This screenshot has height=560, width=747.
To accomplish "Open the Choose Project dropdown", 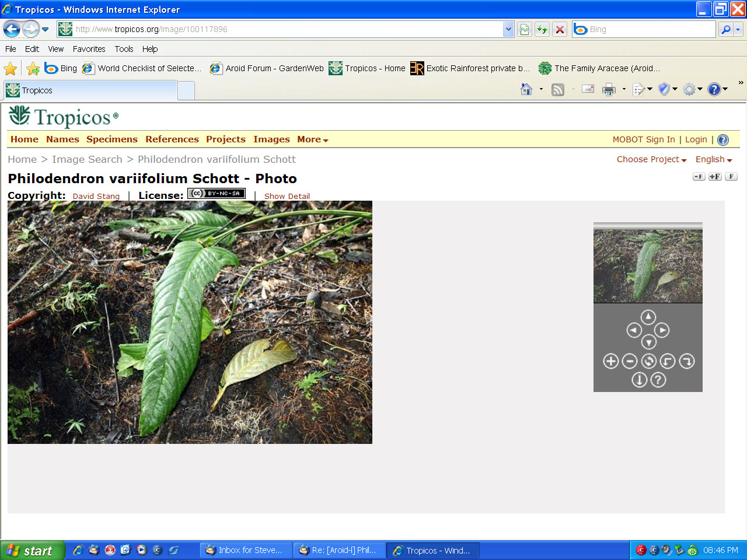I will coord(651,159).
